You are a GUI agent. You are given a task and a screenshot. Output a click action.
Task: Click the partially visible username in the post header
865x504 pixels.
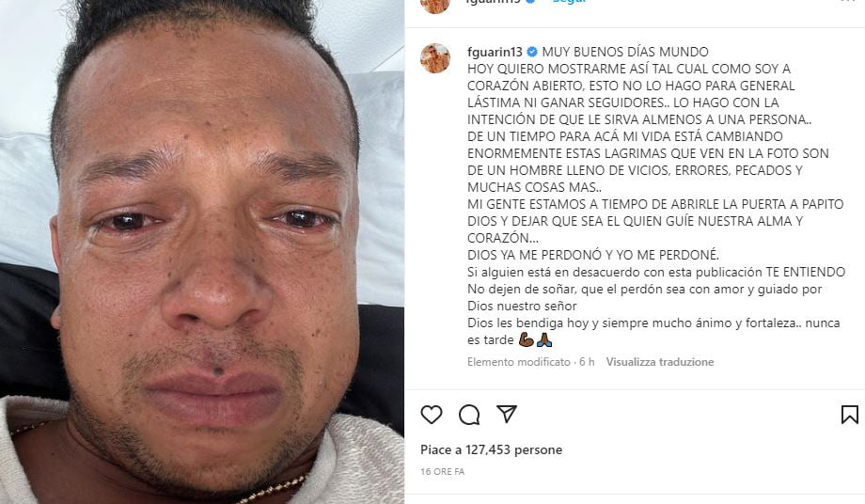(494, 2)
